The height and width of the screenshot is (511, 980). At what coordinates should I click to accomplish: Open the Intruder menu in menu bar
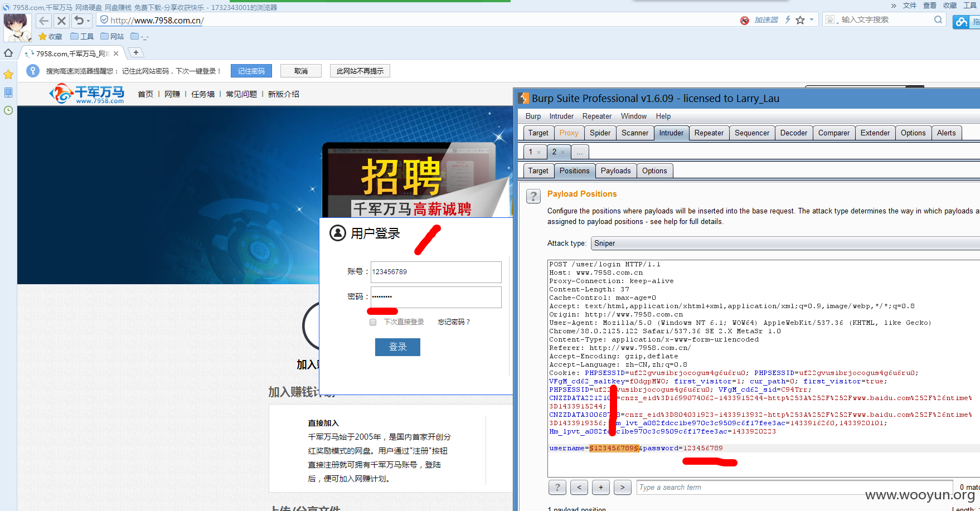pyautogui.click(x=561, y=116)
